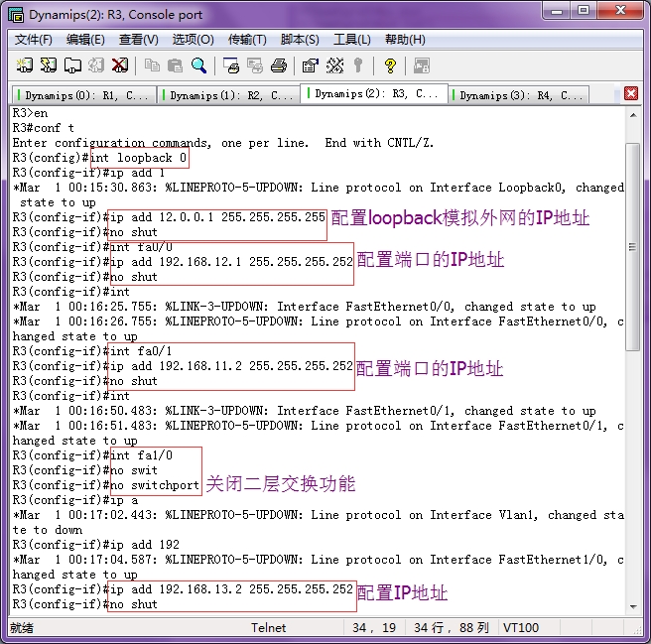Open the 传输(T) menu
The width and height of the screenshot is (651, 644).
(x=247, y=40)
